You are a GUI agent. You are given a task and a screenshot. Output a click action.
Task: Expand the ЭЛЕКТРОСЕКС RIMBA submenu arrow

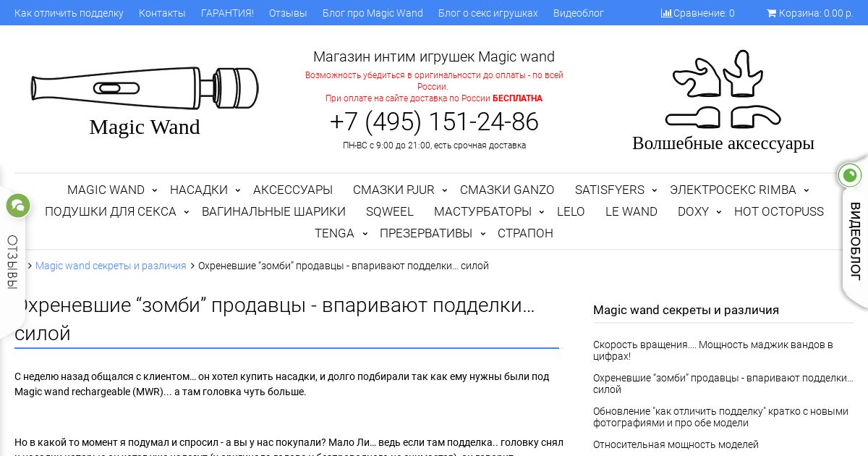tap(806, 190)
